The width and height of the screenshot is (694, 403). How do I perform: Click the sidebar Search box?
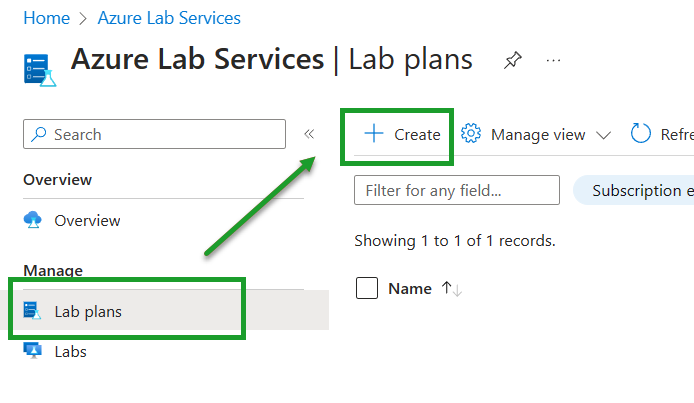pyautogui.click(x=154, y=134)
